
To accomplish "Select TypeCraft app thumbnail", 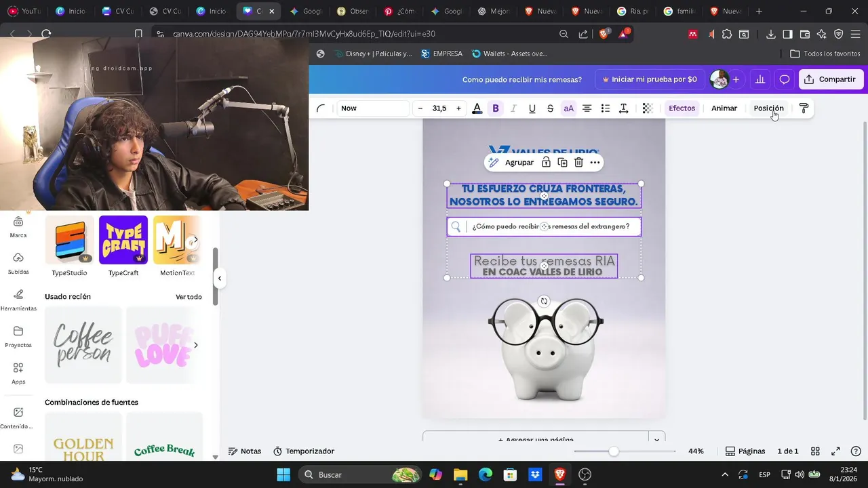I will coord(123,240).
